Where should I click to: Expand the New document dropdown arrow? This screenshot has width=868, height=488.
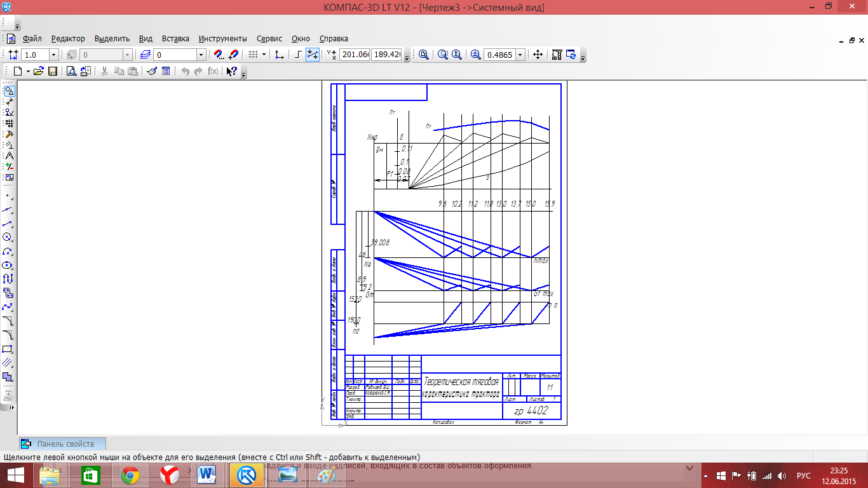[29, 71]
